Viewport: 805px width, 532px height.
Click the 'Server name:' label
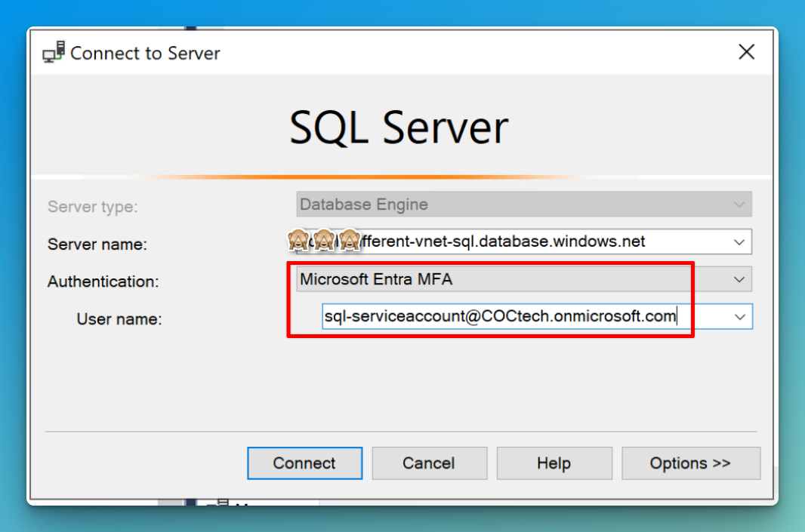click(97, 244)
